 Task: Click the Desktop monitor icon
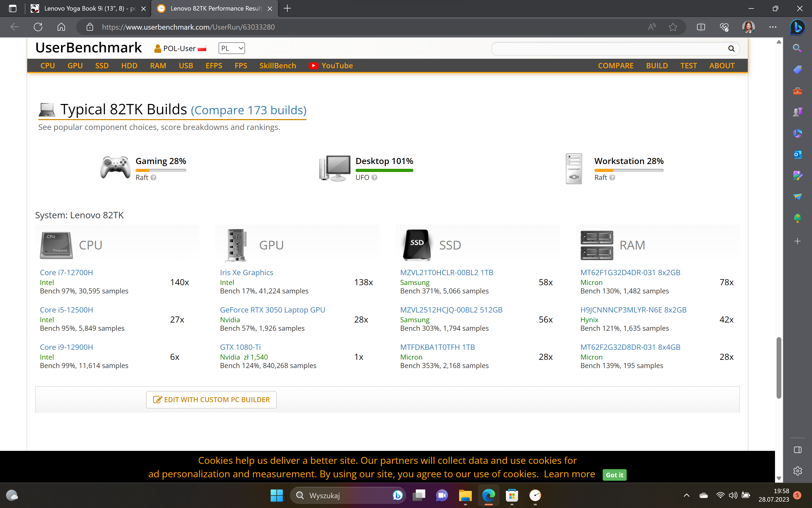point(335,168)
